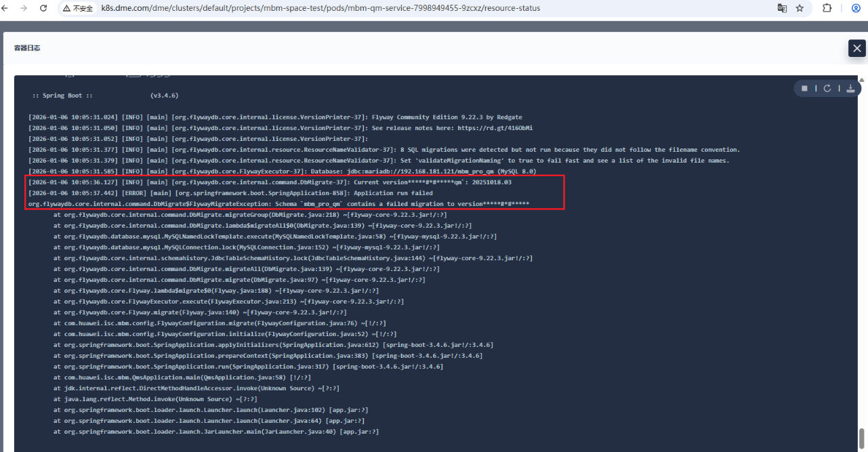Stop the container log streaming
The width and height of the screenshot is (868, 452).
pos(804,88)
